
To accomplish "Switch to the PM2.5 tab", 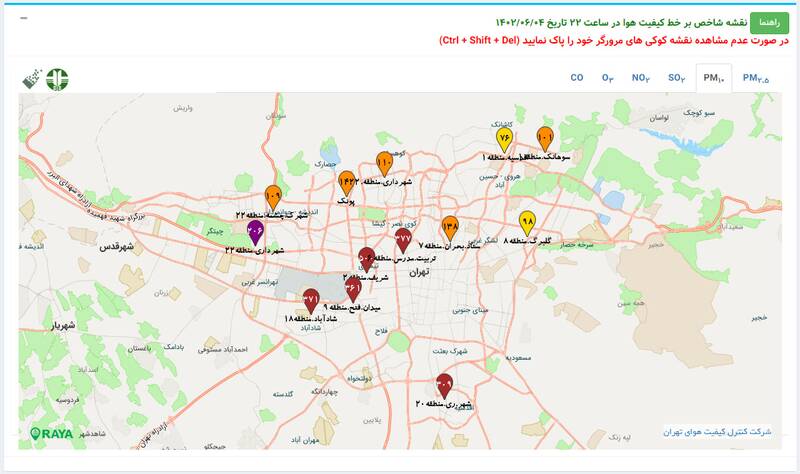I will click(x=756, y=78).
